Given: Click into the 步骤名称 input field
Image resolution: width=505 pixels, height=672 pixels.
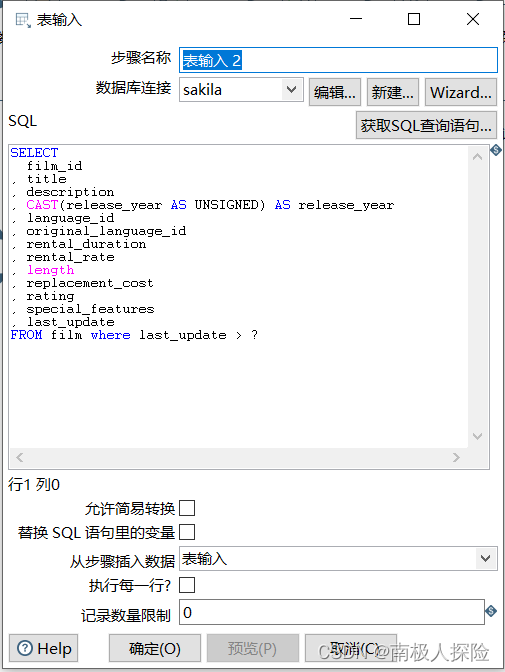Looking at the screenshot, I should pyautogui.click(x=338, y=60).
